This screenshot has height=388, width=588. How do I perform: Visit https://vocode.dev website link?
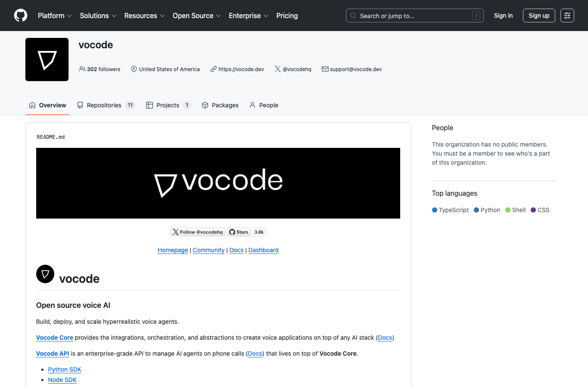(x=241, y=69)
